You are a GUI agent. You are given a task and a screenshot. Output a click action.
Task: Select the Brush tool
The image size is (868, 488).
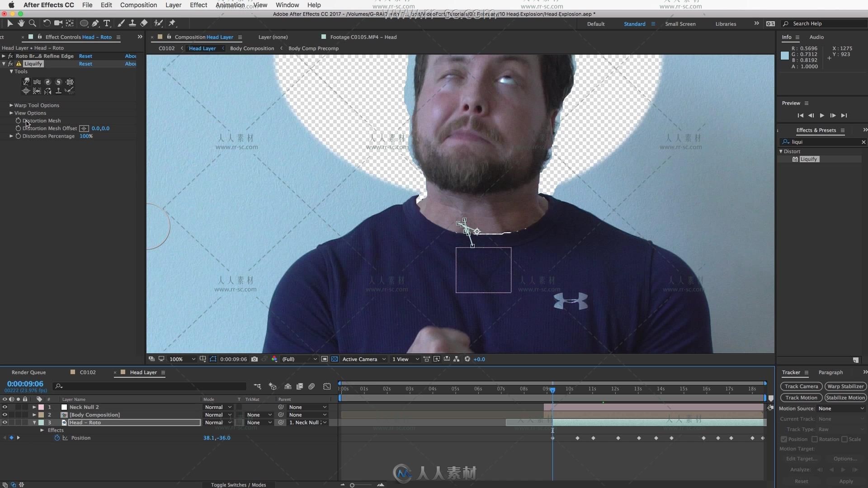click(x=121, y=23)
